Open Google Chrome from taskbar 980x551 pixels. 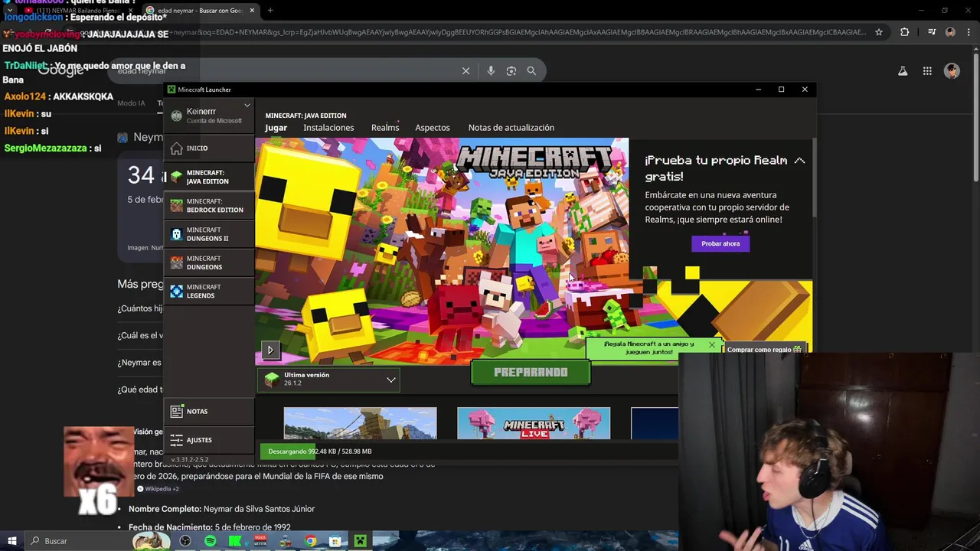(x=310, y=541)
